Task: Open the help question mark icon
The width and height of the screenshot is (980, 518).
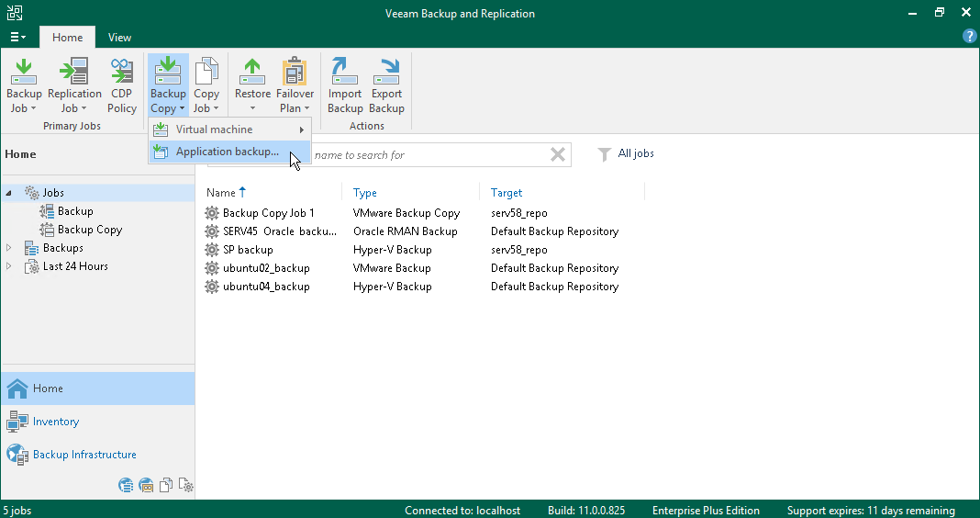Action: click(969, 37)
